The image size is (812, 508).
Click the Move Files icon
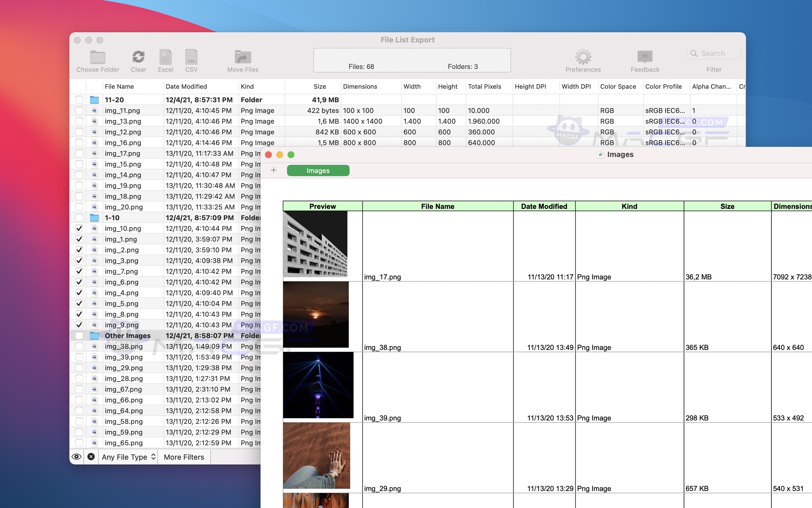click(x=242, y=57)
